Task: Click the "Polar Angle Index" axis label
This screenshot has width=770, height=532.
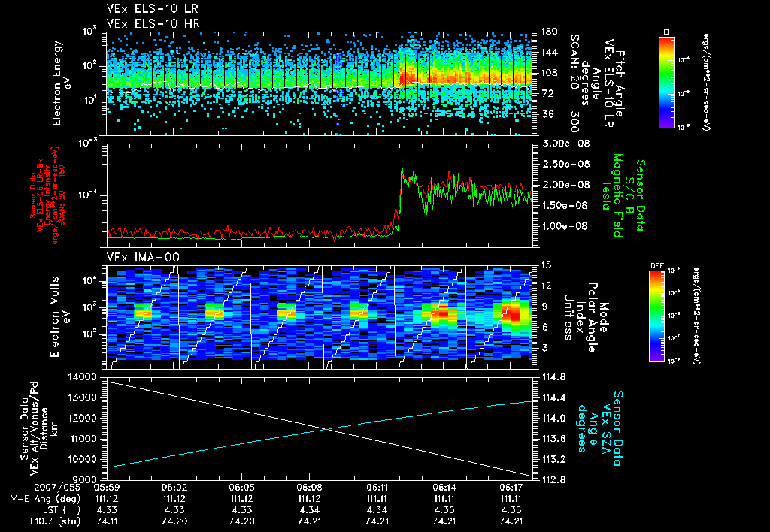Action: (x=586, y=317)
